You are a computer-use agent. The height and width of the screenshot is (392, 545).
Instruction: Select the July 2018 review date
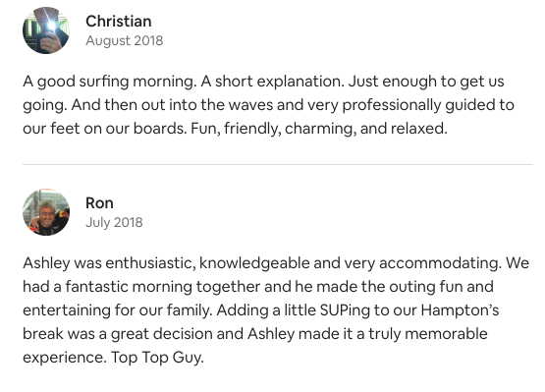pyautogui.click(x=114, y=222)
